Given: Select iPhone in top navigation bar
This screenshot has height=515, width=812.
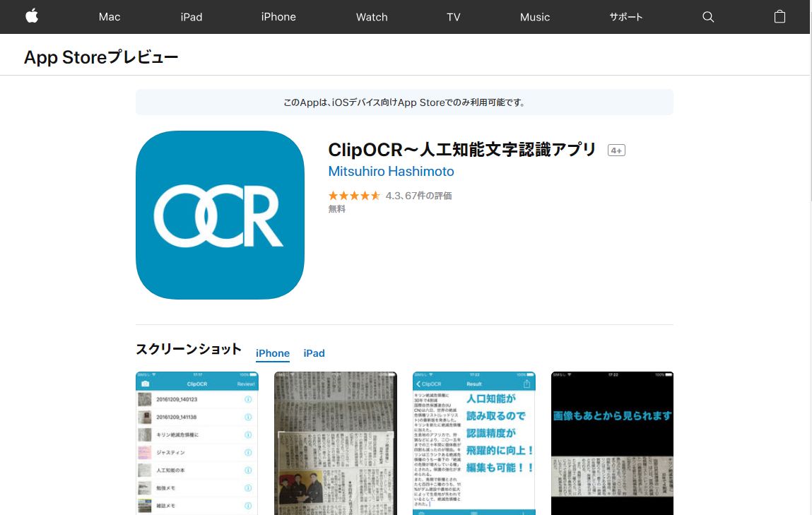Looking at the screenshot, I should click(x=278, y=17).
